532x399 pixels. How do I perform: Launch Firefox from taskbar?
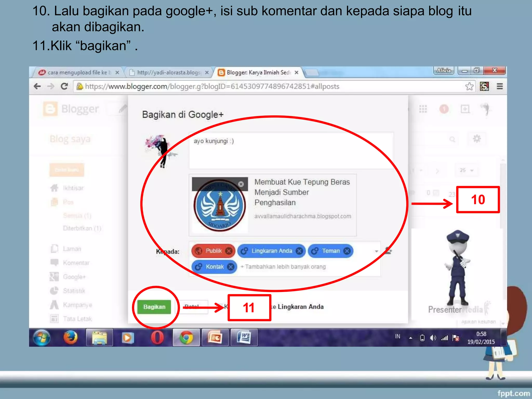(70, 338)
